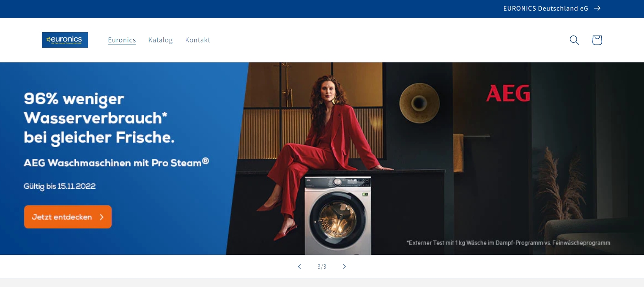The image size is (644, 287).
Task: Advance to next slide with right chevron
Action: point(344,267)
